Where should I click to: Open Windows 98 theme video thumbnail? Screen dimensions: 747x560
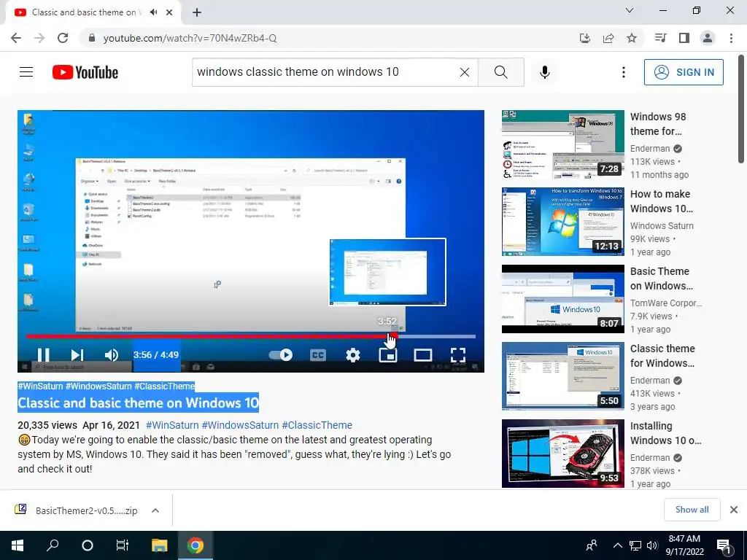pos(562,144)
